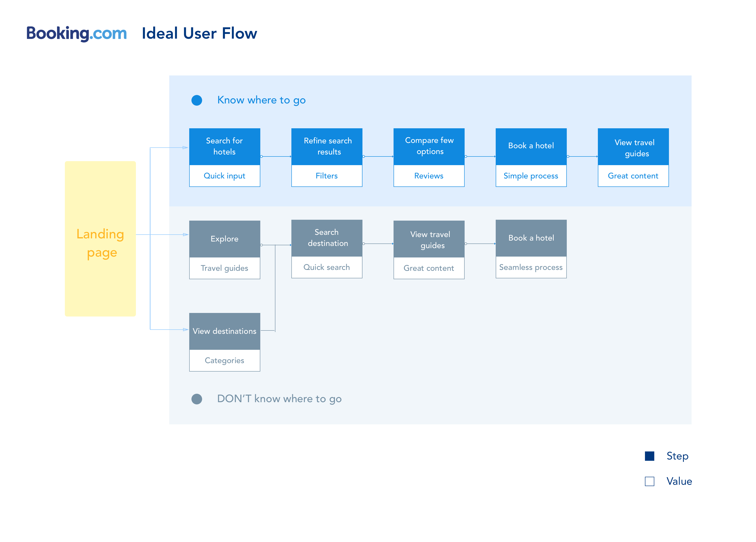Click the dark blue Step legend square
The height and width of the screenshot is (542, 756).
(650, 456)
